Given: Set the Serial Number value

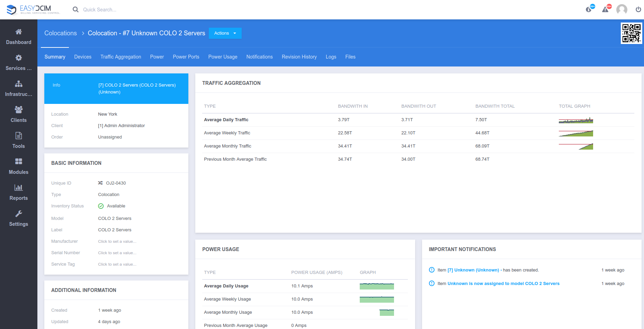Looking at the screenshot, I should tap(117, 253).
